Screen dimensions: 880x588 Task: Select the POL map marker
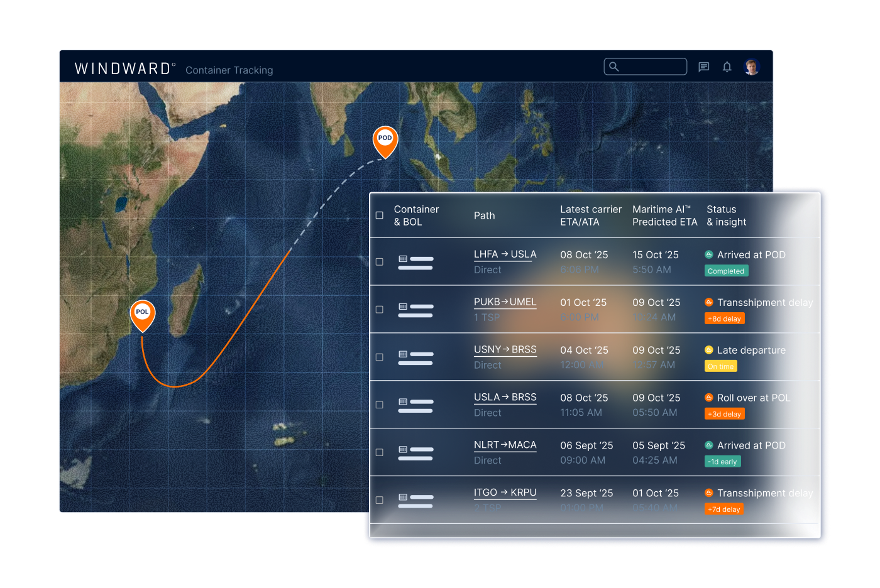point(142,313)
